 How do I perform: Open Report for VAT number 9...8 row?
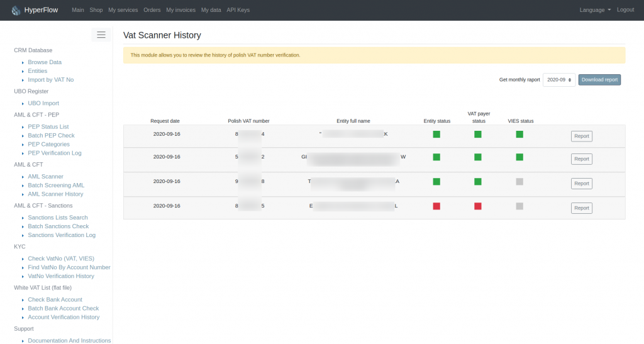point(582,184)
